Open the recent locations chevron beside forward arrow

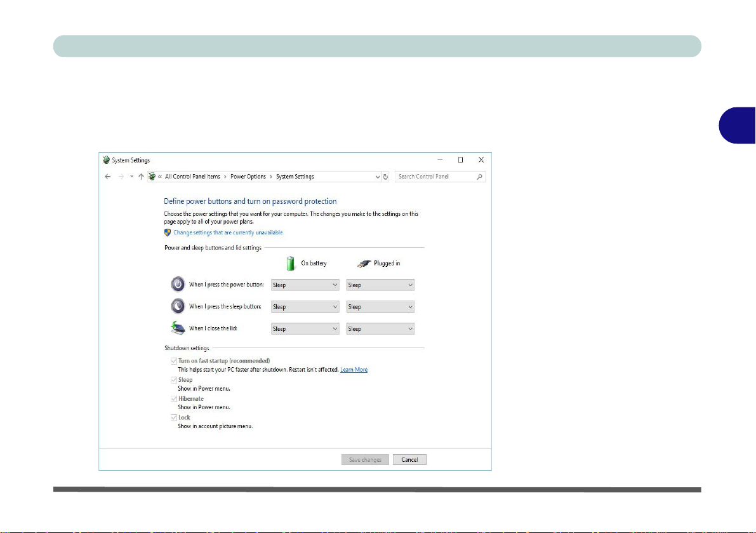[x=131, y=177]
